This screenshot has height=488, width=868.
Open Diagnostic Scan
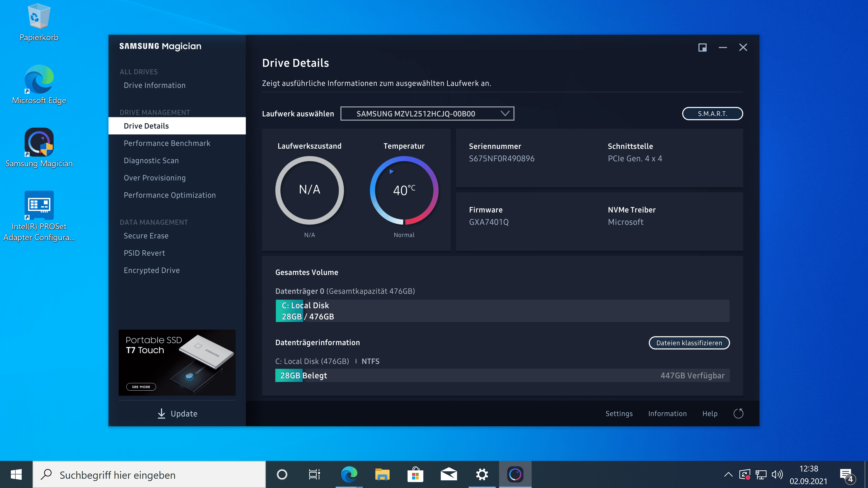pos(151,160)
